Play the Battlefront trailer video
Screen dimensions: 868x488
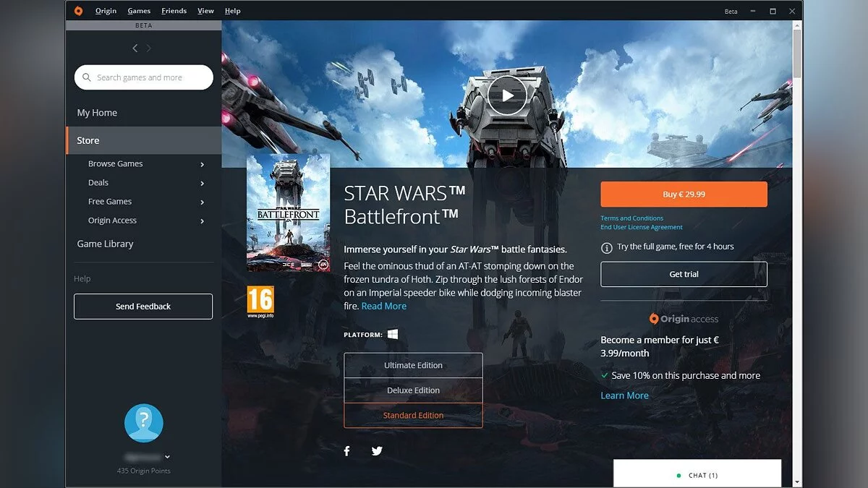coord(507,95)
